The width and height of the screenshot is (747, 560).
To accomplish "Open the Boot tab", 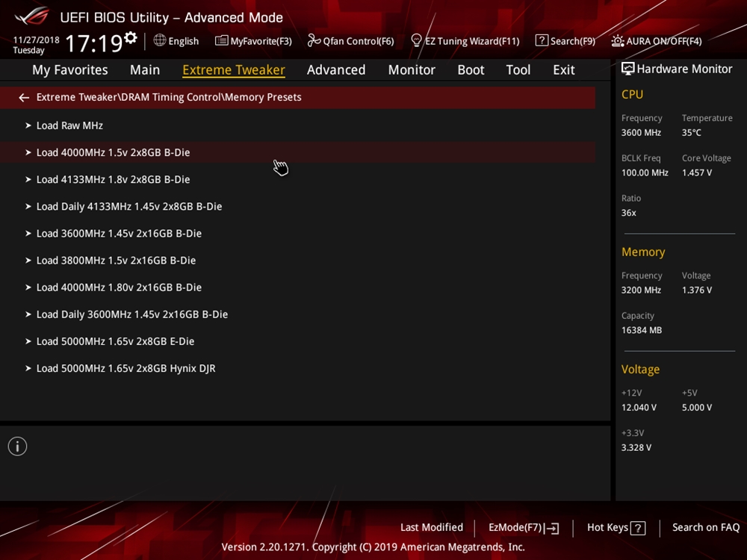I will (x=471, y=70).
